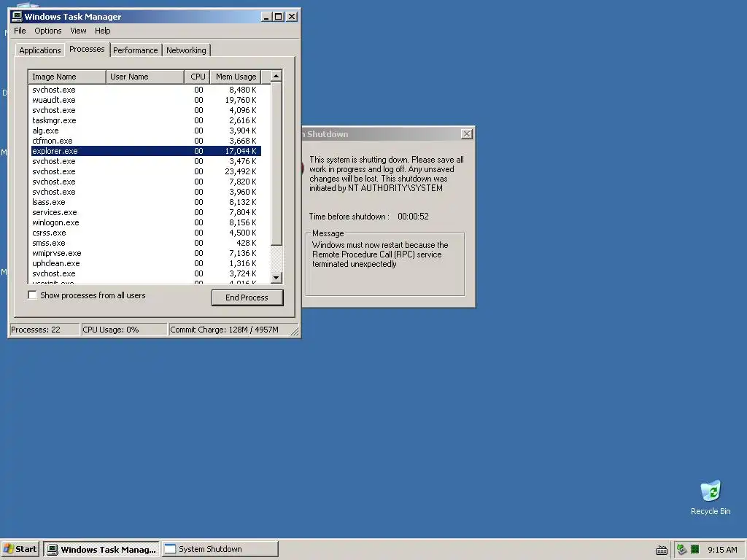This screenshot has height=560, width=747.
Task: Sort processes by CPU column header
Action: coord(197,77)
